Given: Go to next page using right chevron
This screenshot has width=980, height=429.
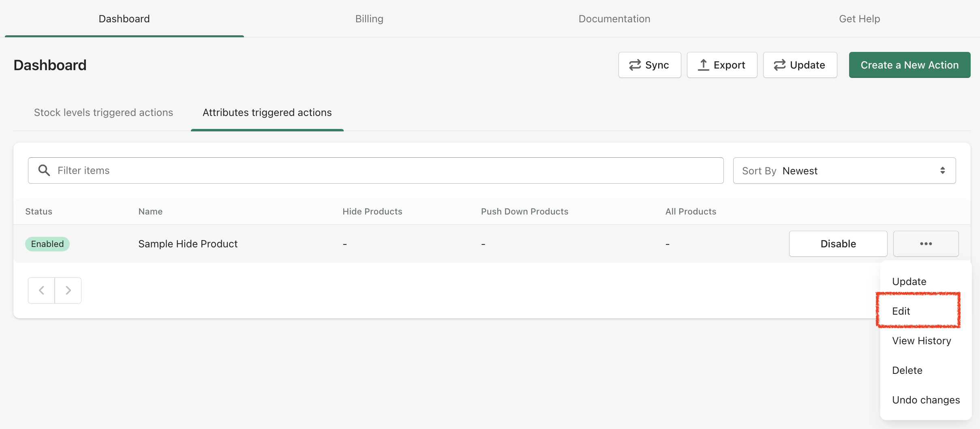Looking at the screenshot, I should [68, 290].
